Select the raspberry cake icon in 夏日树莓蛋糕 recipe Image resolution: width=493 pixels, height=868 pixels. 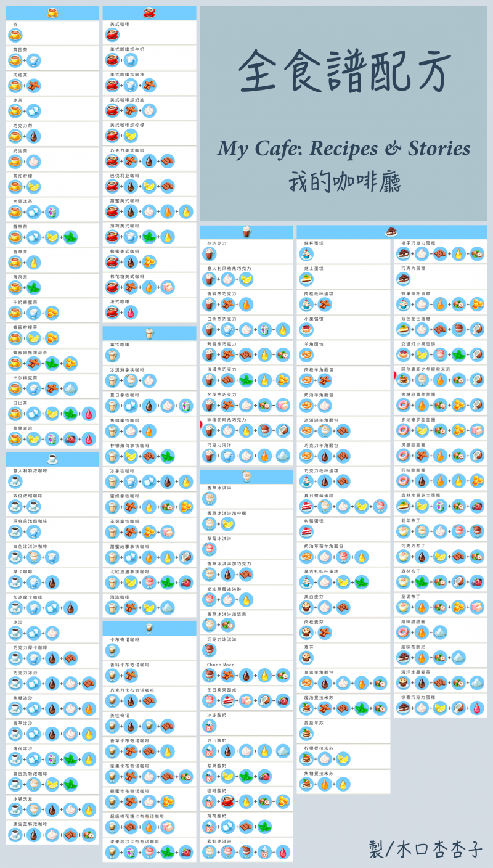pos(306,506)
